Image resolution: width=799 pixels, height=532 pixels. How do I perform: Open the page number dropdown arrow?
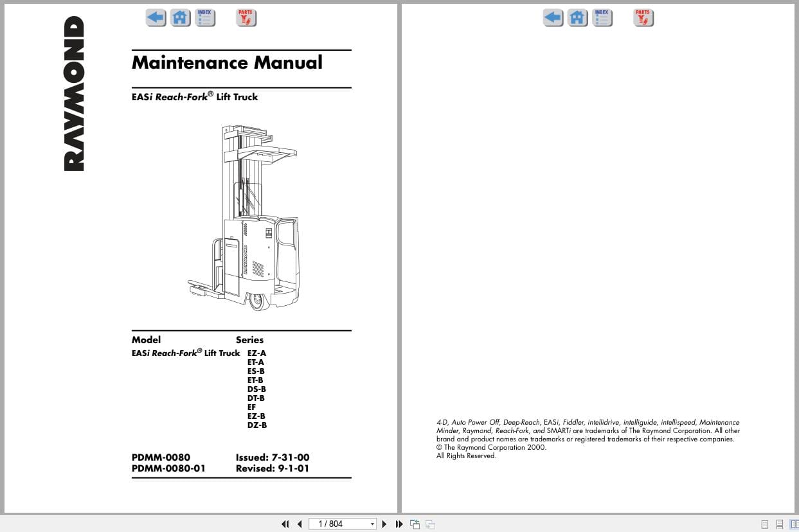tap(372, 524)
